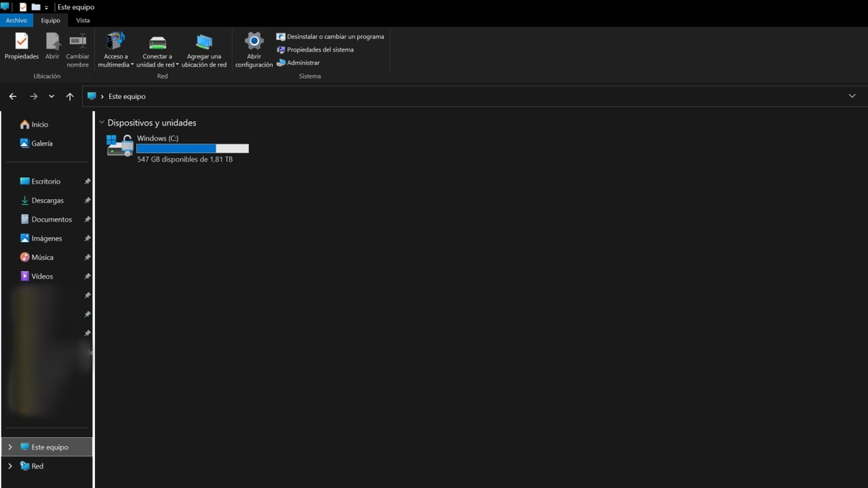The width and height of the screenshot is (868, 488).
Task: Click 547 GB disponibles de 1,81 TB
Action: [x=185, y=159]
